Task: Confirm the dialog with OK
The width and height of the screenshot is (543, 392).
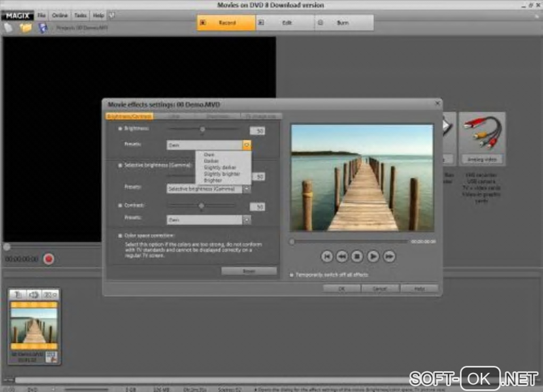Action: click(342, 288)
